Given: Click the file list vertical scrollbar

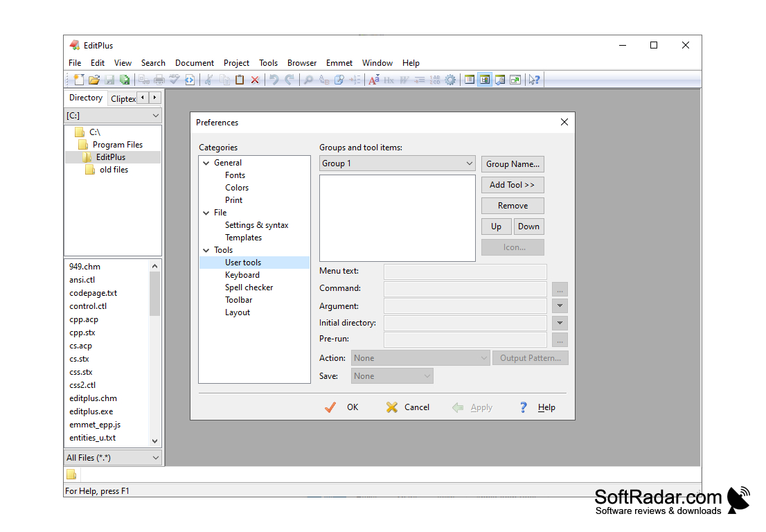Looking at the screenshot, I should pos(154,353).
